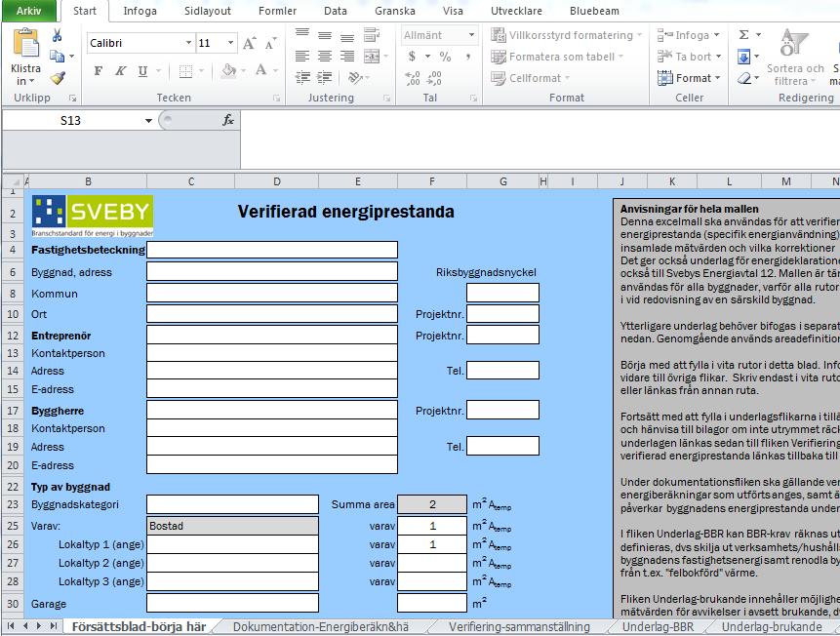
Task: Click the Clear eraser icon
Action: point(744,78)
